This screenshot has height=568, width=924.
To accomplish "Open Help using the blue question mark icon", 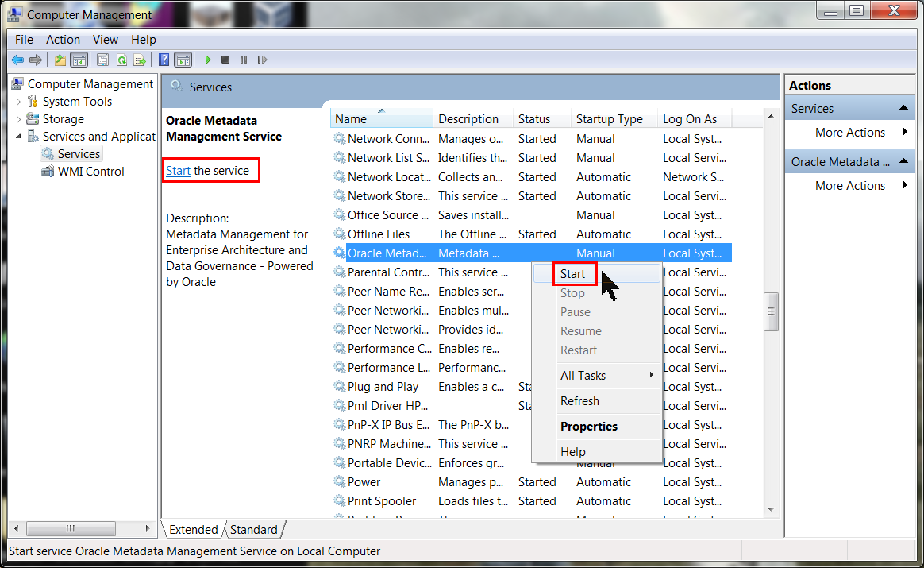I will 164,59.
